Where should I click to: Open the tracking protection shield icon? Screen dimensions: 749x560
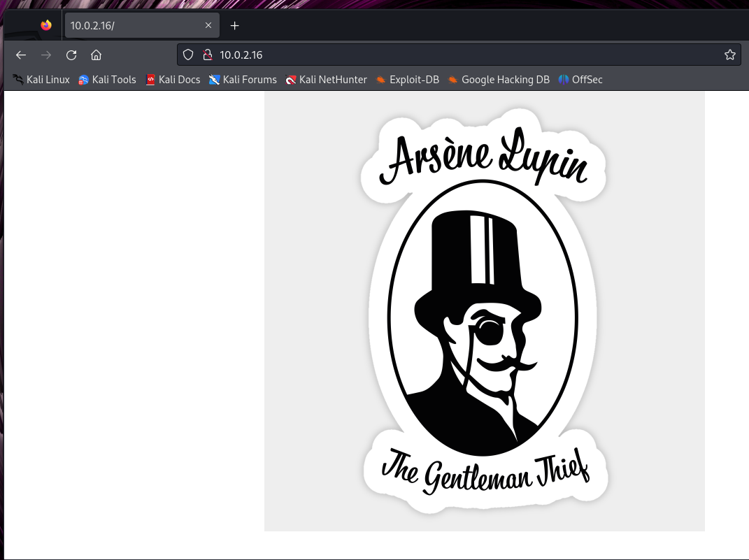click(x=188, y=55)
